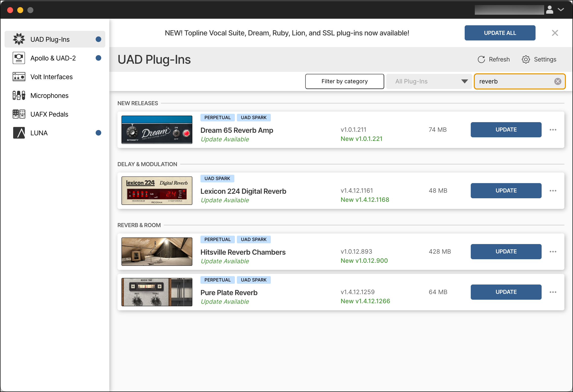Click inside the reverb search field

click(x=514, y=81)
